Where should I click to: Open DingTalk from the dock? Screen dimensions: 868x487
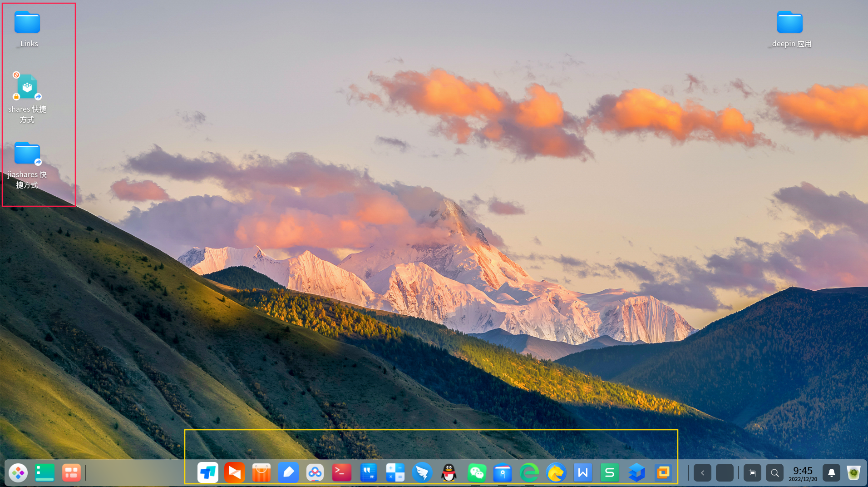422,473
